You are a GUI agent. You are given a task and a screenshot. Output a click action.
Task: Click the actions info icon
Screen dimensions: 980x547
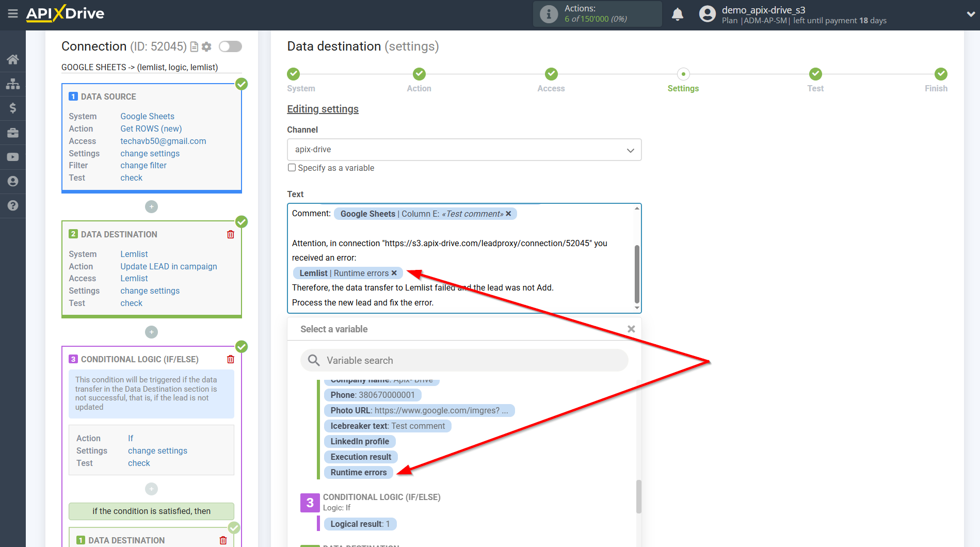pyautogui.click(x=549, y=14)
